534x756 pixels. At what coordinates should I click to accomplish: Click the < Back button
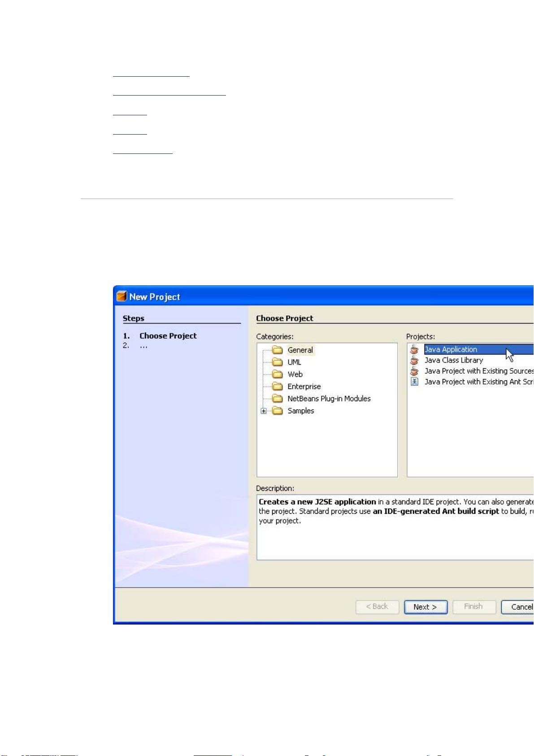click(x=377, y=607)
